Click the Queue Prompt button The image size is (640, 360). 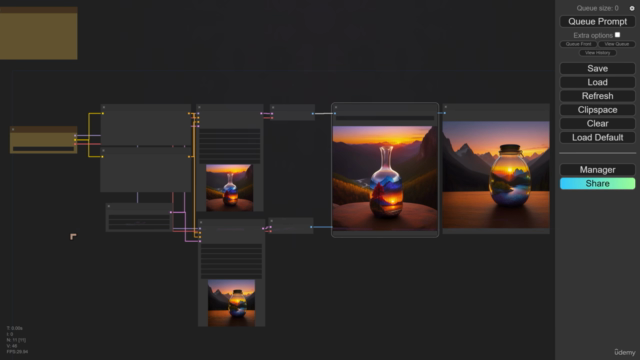tap(598, 22)
